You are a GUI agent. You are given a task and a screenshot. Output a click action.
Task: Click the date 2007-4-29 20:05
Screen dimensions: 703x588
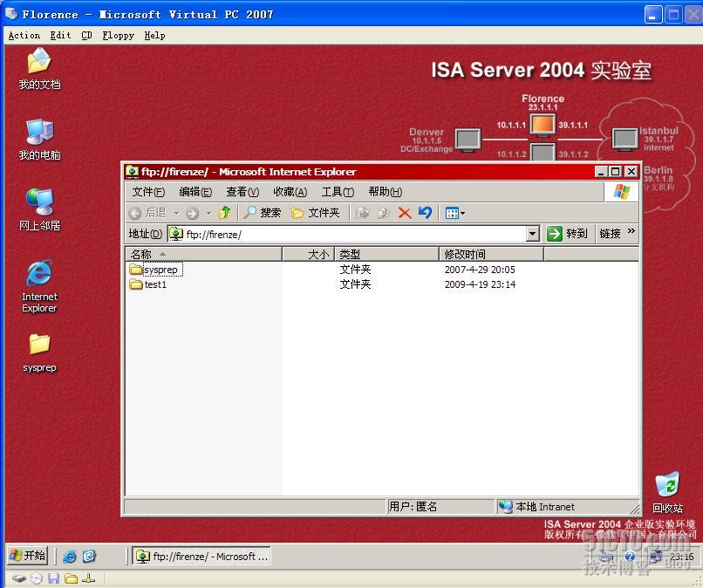click(480, 270)
